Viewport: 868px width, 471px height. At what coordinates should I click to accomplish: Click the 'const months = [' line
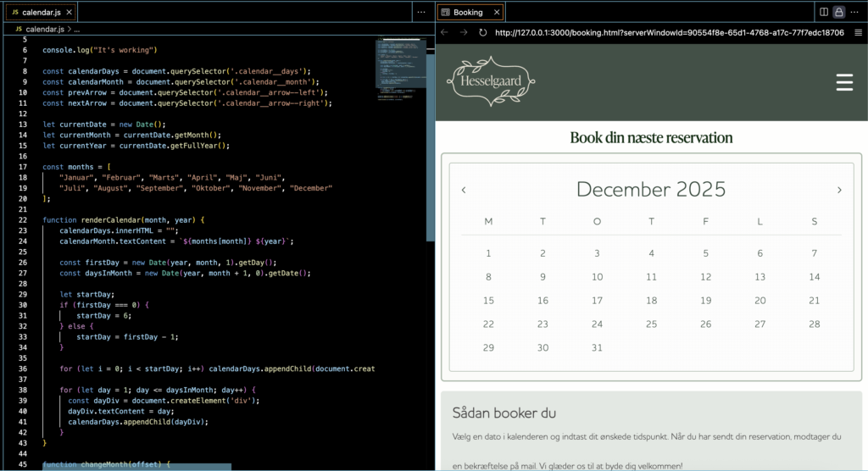coord(76,167)
